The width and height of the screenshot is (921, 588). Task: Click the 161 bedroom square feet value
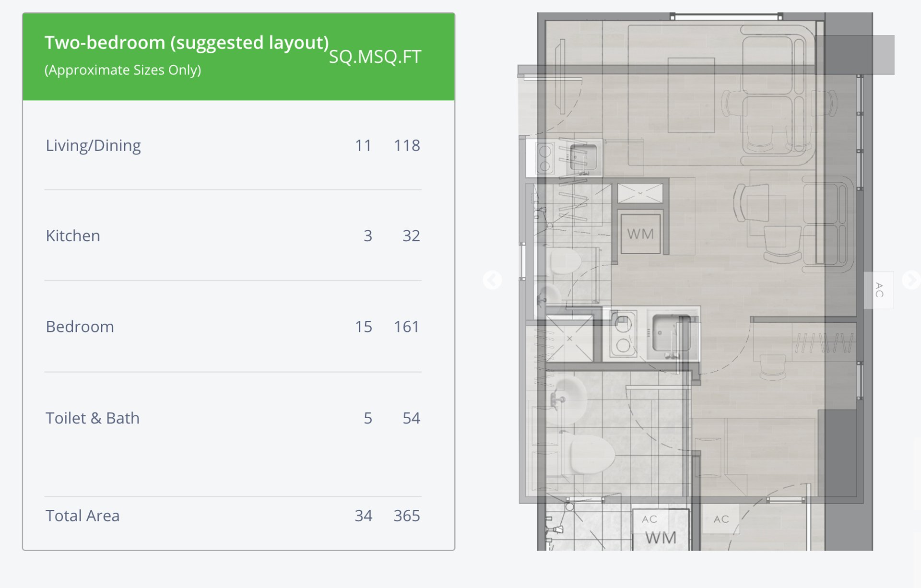click(406, 327)
